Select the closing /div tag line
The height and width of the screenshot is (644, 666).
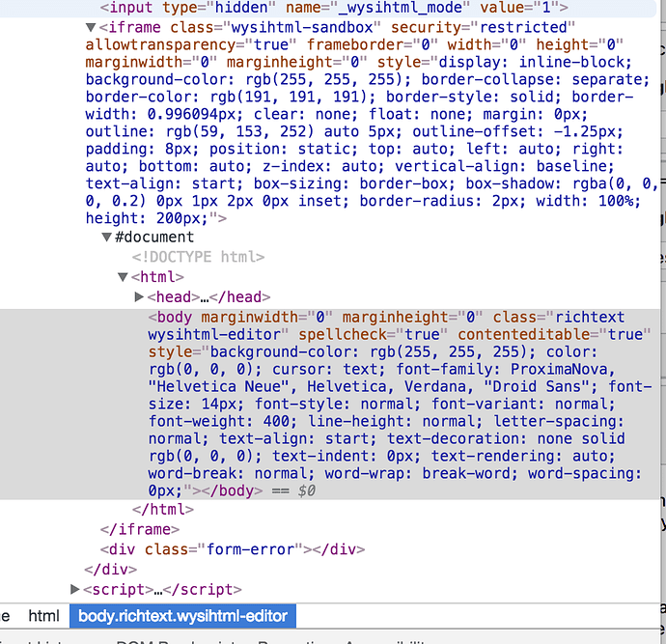(110, 570)
